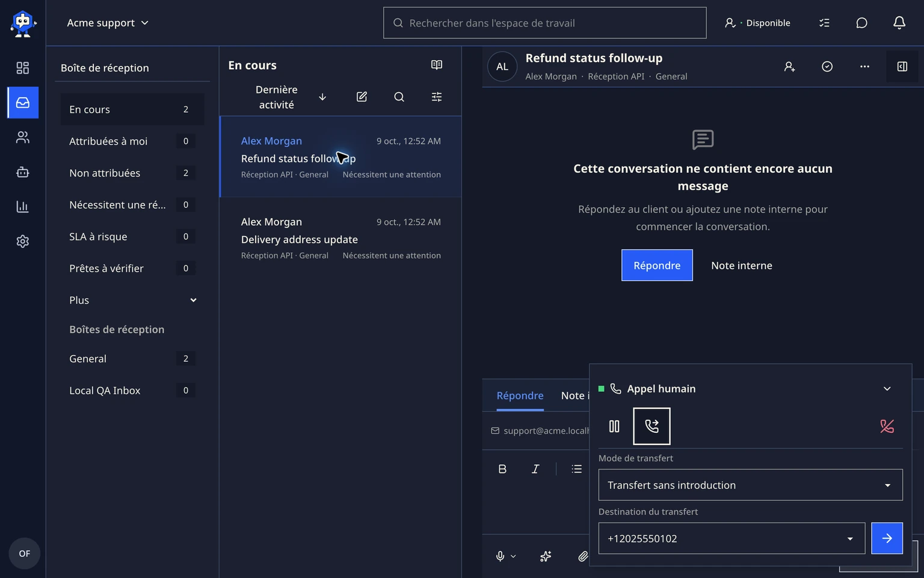Toggle italic formatting in editor
The width and height of the screenshot is (924, 578).
[535, 469]
